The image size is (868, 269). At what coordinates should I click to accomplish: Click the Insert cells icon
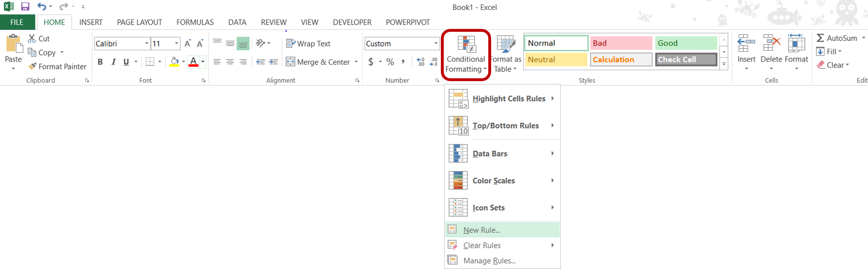(746, 43)
